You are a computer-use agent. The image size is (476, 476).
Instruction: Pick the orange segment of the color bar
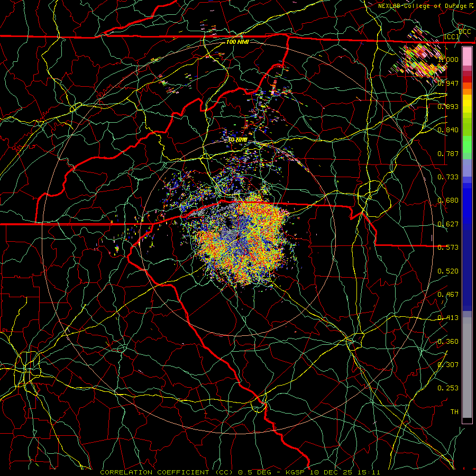467,91
